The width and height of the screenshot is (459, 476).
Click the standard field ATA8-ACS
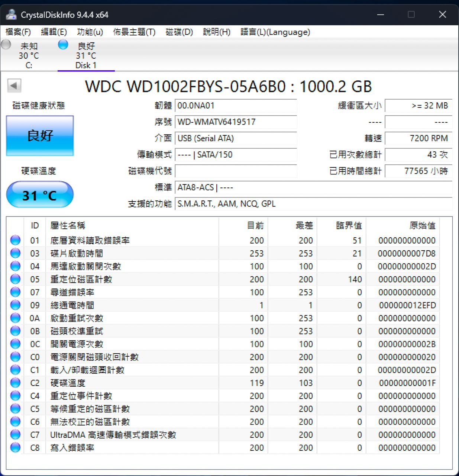pyautogui.click(x=314, y=187)
